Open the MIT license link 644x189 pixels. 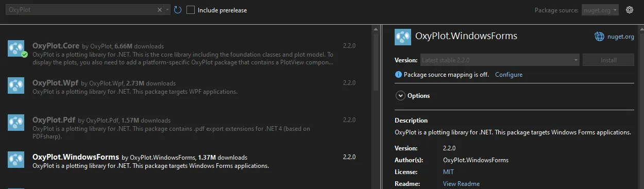(x=448, y=172)
